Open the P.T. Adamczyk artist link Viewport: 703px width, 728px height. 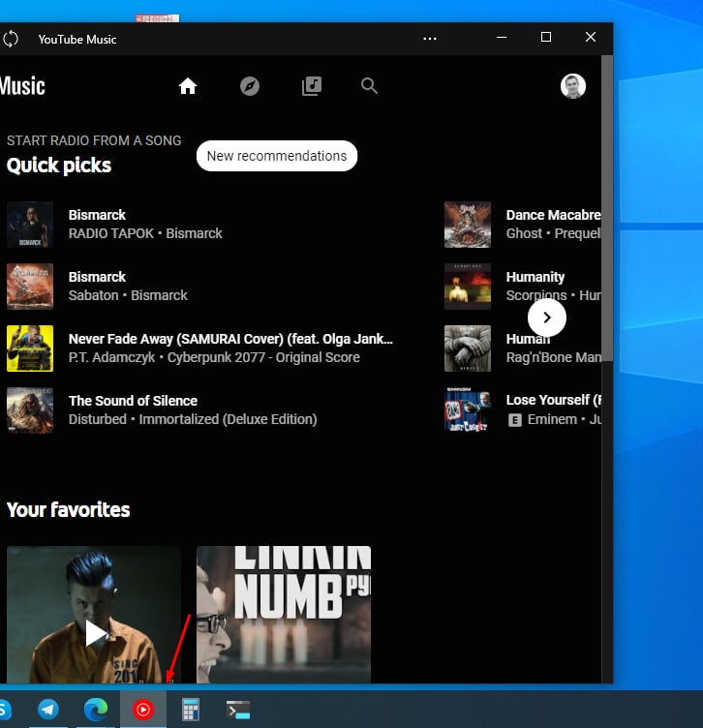(112, 357)
